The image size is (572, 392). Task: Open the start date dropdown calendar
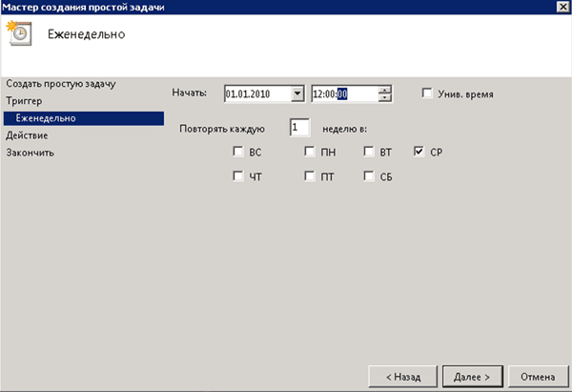[296, 93]
